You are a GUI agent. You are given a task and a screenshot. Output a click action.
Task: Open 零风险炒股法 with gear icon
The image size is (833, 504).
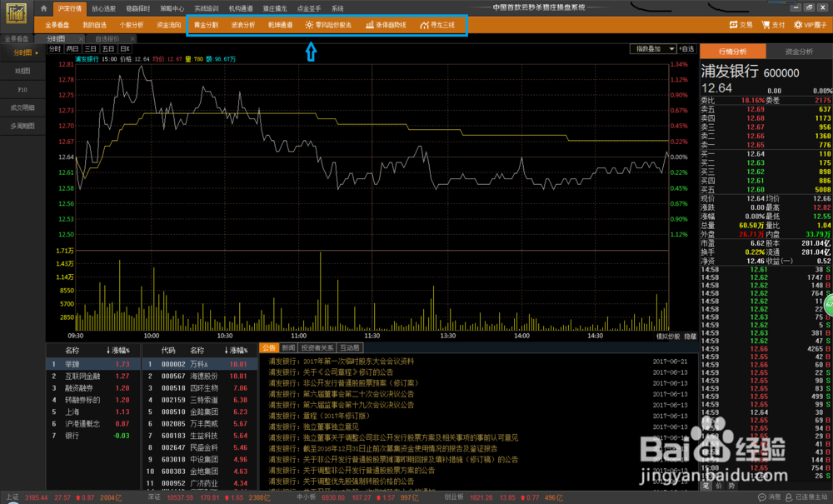coord(328,25)
